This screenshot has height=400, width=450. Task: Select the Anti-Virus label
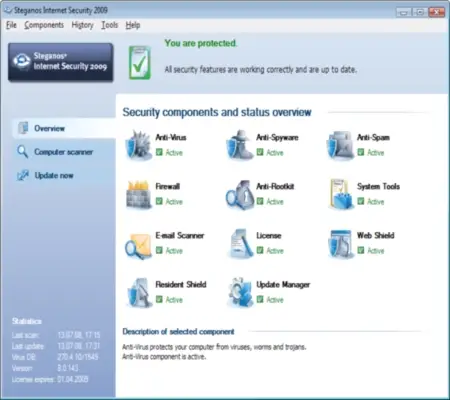[x=171, y=137]
